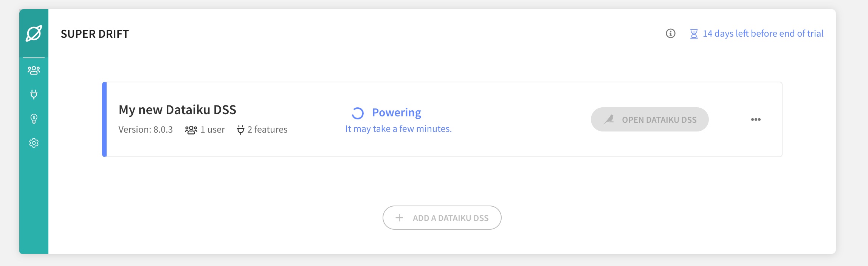This screenshot has width=868, height=266.
Task: Click the Open Dataiku DSS button
Action: (x=649, y=119)
